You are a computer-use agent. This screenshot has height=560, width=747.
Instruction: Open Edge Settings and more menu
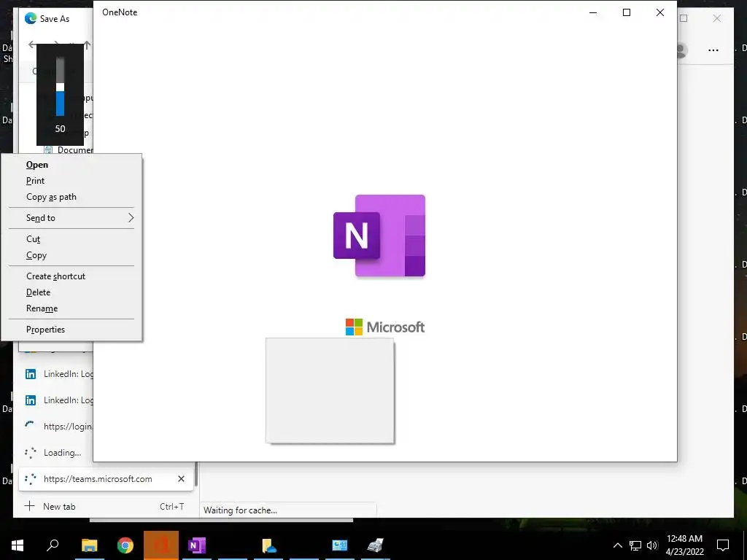pyautogui.click(x=713, y=50)
